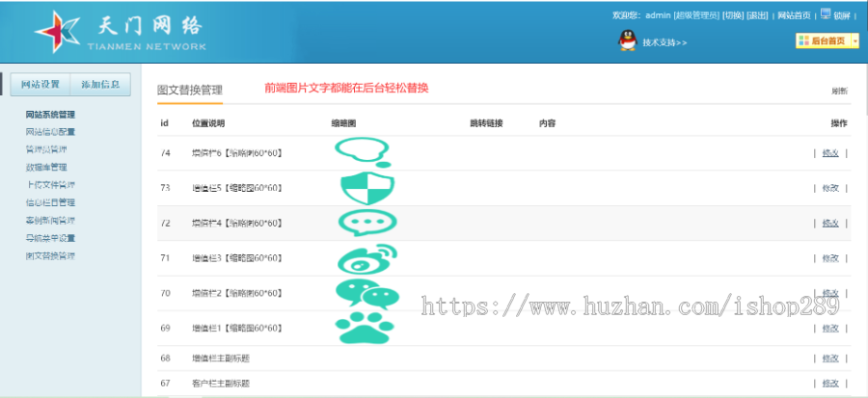Viewport: 868px width, 398px height.
Task: Select the 图文替换管理 heading tab
Action: tap(190, 91)
